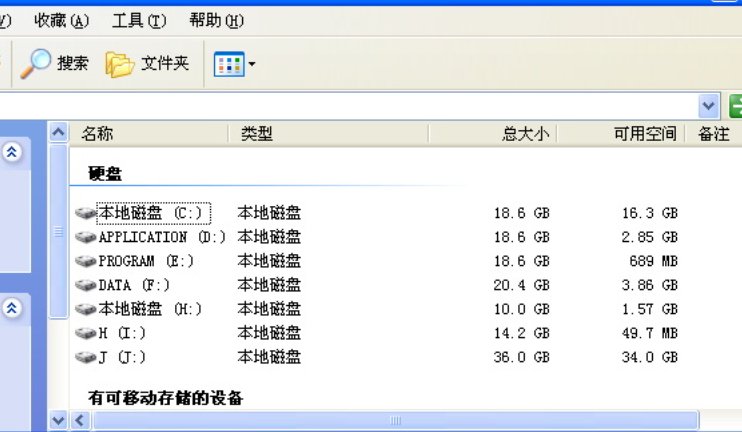Click the 14.2 GB total size value

pos(521,333)
